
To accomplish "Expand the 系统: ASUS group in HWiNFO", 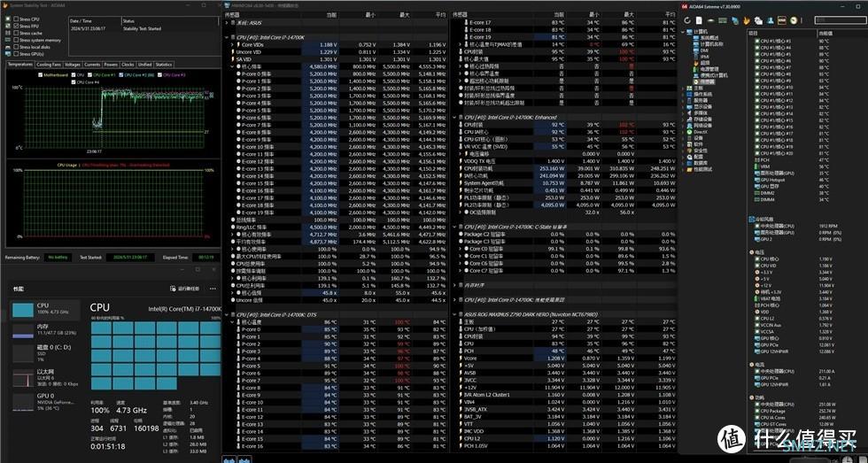I will (227, 23).
